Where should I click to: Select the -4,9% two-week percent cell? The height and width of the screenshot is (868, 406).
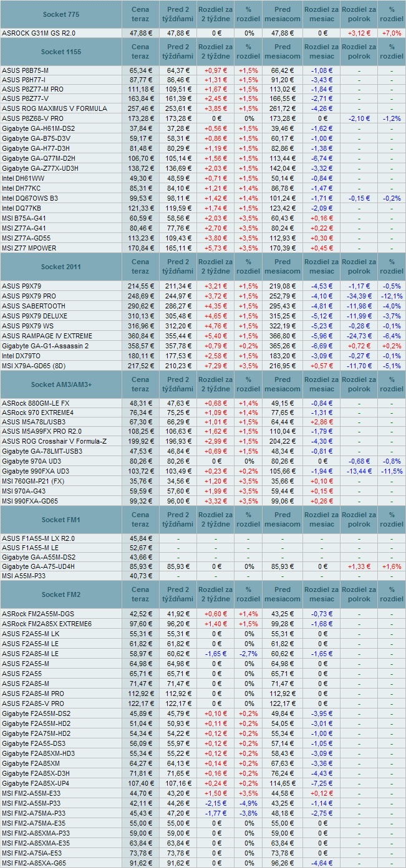point(249,803)
